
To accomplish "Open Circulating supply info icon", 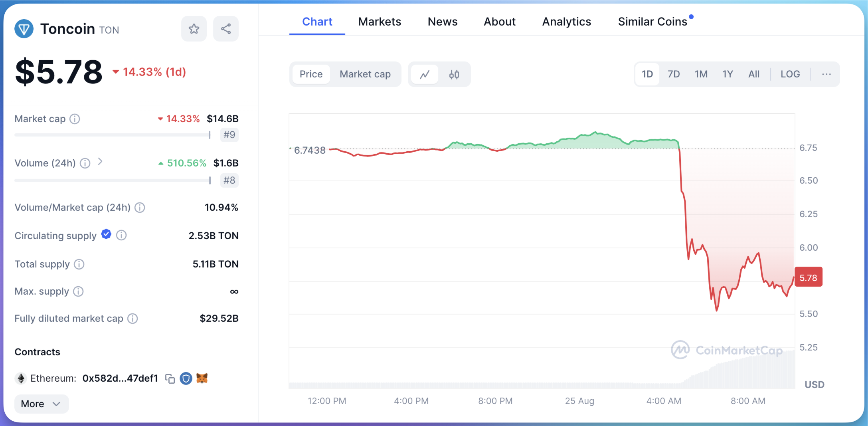I will point(121,236).
